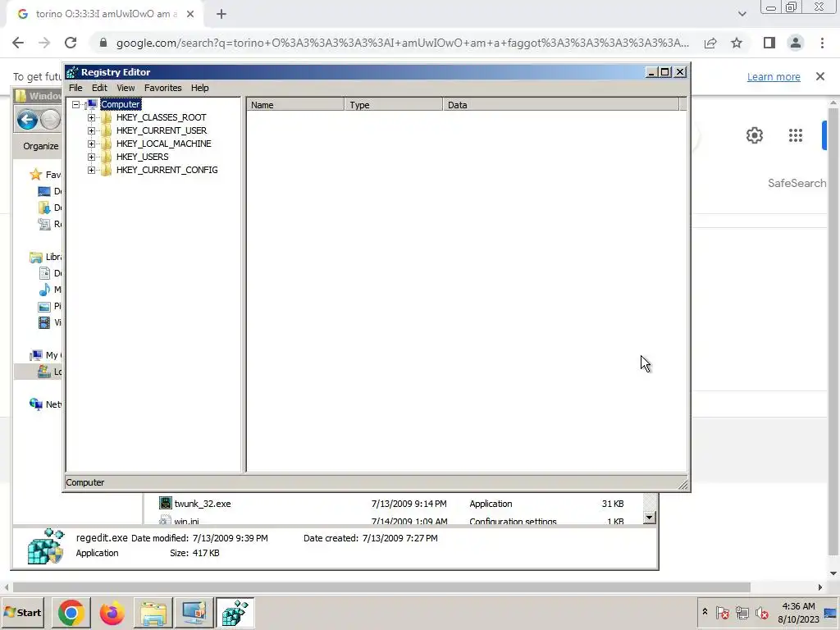Go back in Chrome browser

tap(18, 43)
